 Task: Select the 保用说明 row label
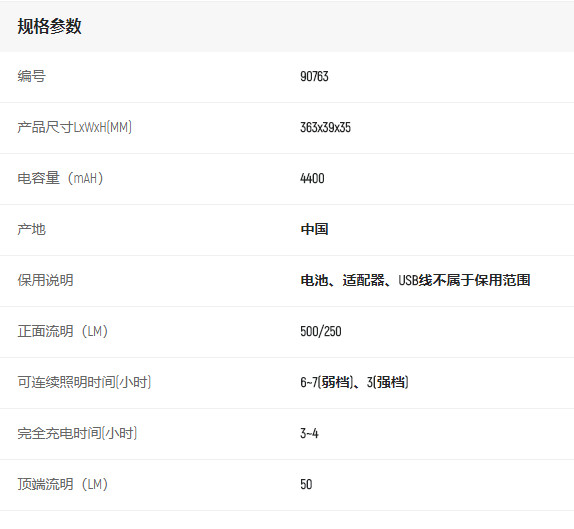(45, 280)
